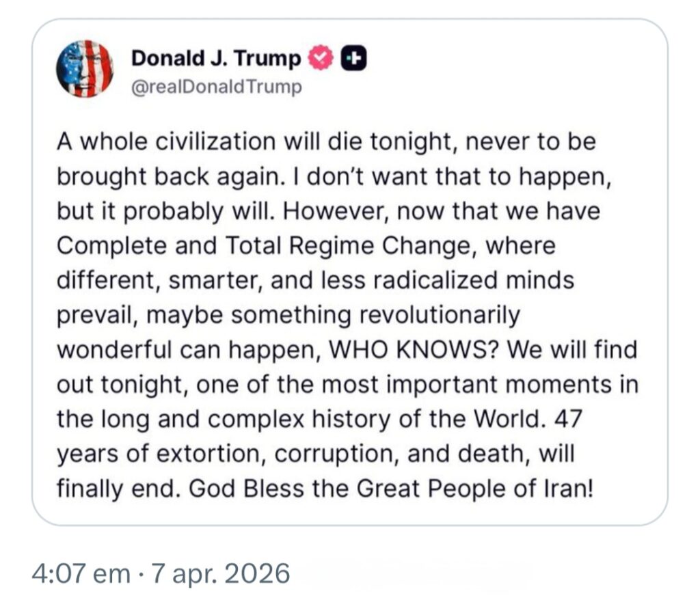The height and width of the screenshot is (613, 700).
Task: Click the flag-themed profile avatar
Action: [84, 68]
